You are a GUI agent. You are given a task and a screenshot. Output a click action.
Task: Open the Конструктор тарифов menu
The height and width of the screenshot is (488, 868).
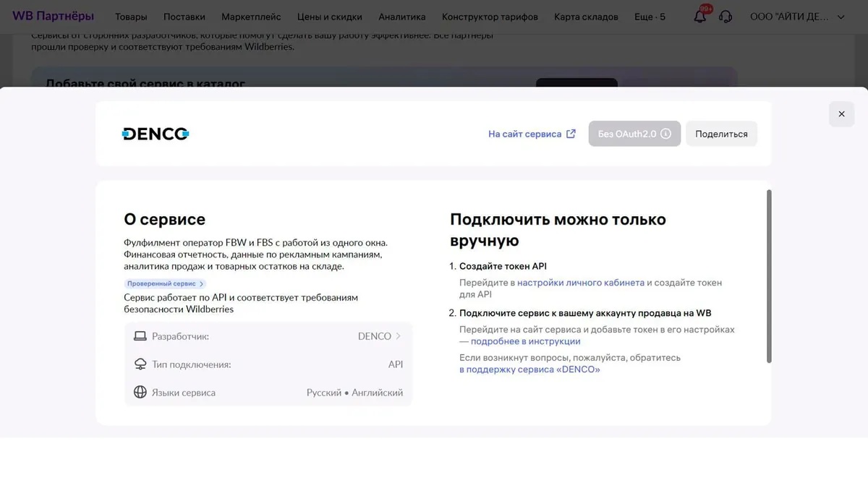pyautogui.click(x=490, y=17)
